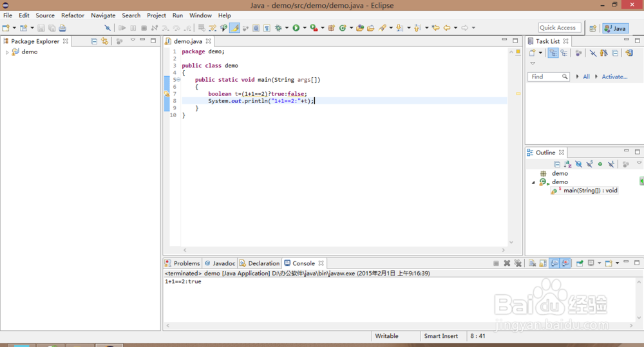Click Remove Launch X icon in Console
This screenshot has width=644, height=347.
(x=507, y=263)
